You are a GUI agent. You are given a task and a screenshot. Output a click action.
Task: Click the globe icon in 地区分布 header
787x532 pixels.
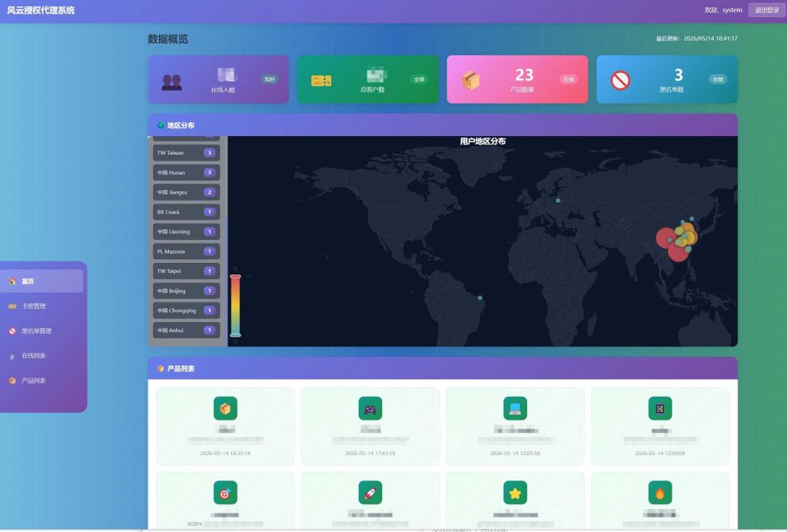161,125
